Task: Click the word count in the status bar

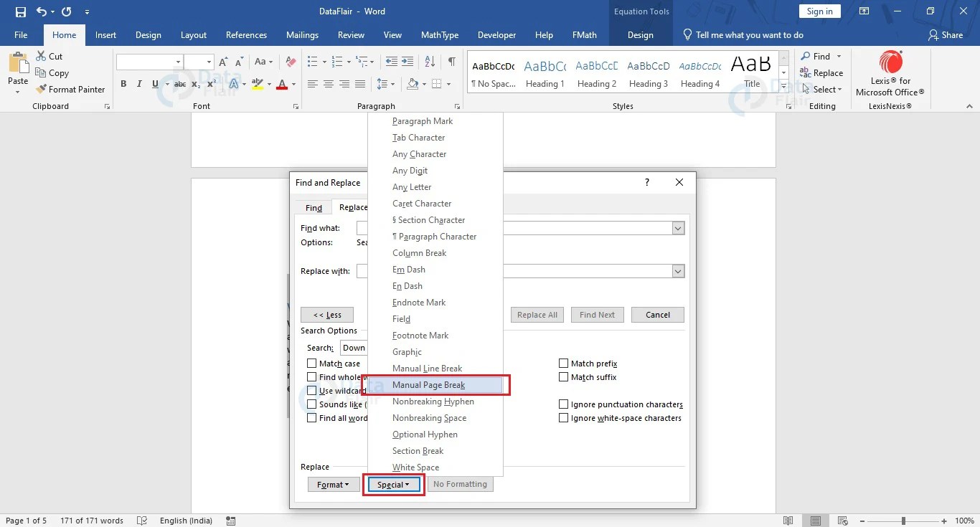Action: pyautogui.click(x=92, y=521)
